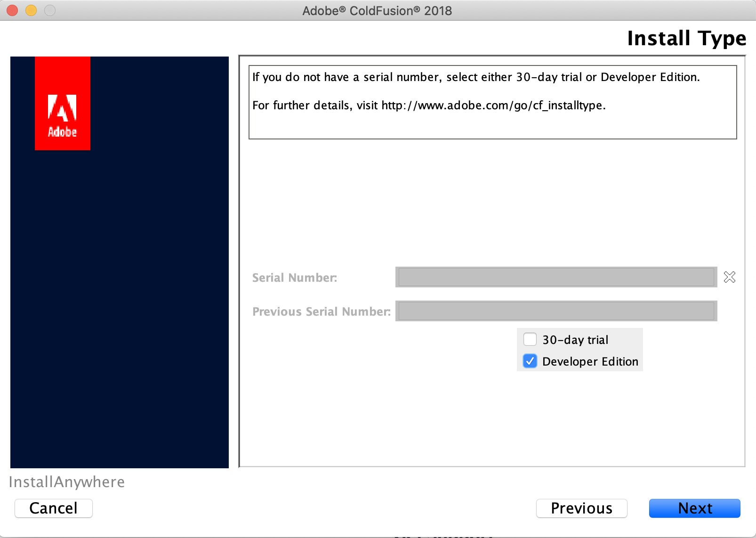This screenshot has width=756, height=538.
Task: Click the Install Type heading
Action: pyautogui.click(x=687, y=38)
